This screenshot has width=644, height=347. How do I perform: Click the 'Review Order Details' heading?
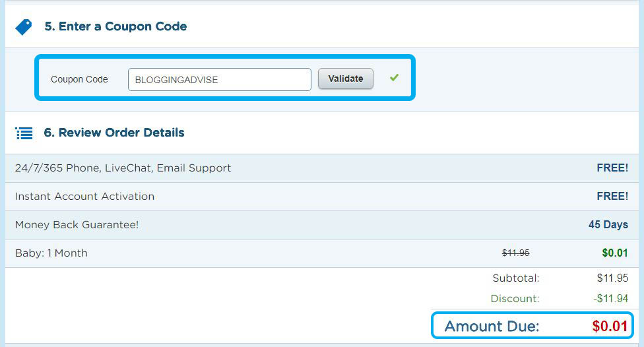pyautogui.click(x=114, y=133)
